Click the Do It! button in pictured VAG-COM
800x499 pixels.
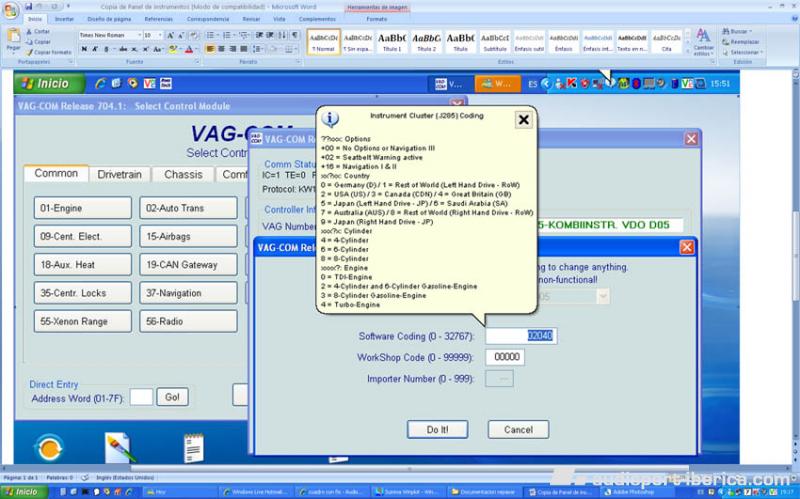pos(437,429)
